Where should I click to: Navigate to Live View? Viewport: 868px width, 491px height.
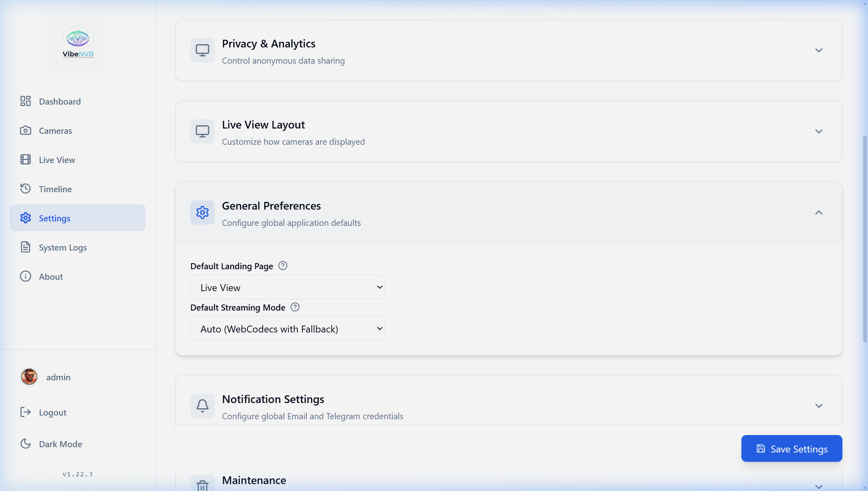pos(78,159)
